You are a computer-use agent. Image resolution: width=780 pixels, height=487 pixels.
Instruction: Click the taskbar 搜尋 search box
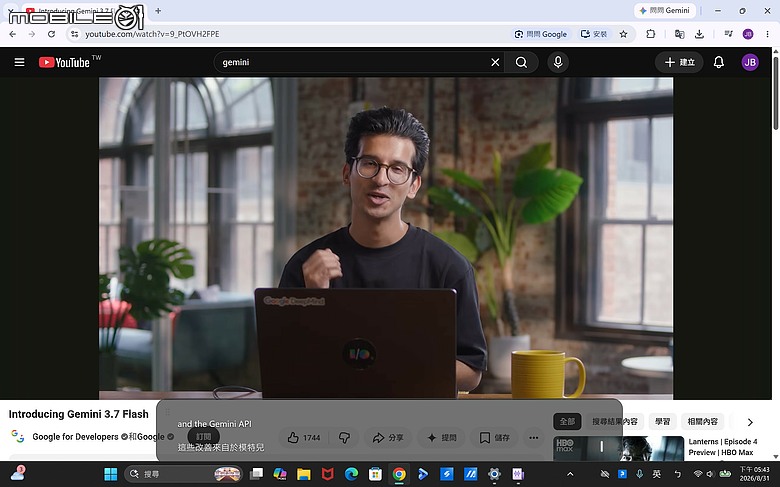[x=183, y=474]
